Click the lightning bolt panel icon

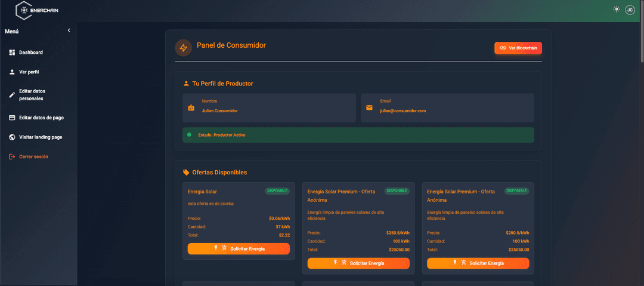click(184, 48)
